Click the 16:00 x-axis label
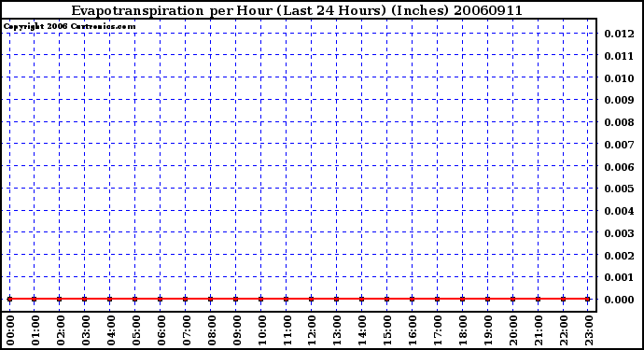Screen dimensions: 644x350 [x=413, y=330]
